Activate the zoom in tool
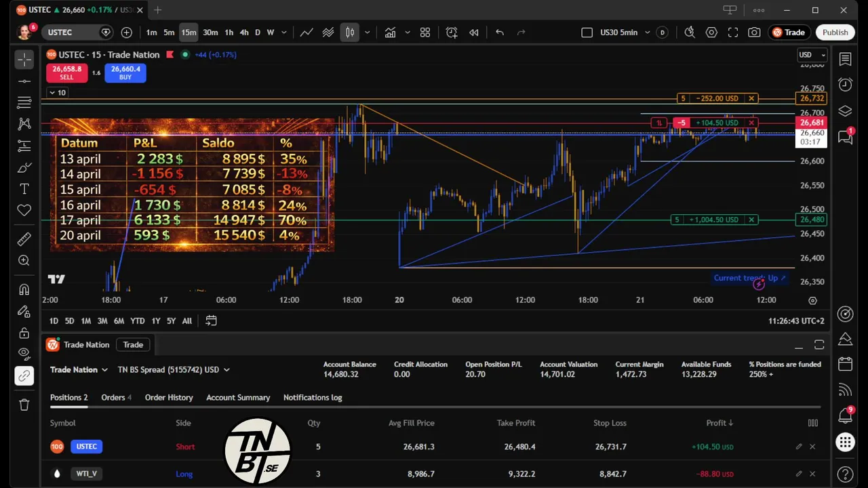This screenshot has width=868, height=488. 24,260
